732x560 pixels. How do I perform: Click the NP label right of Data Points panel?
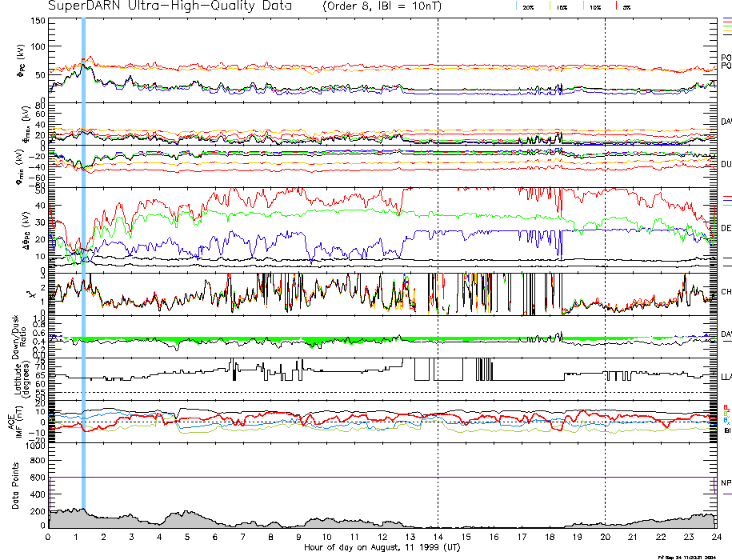[726, 483]
